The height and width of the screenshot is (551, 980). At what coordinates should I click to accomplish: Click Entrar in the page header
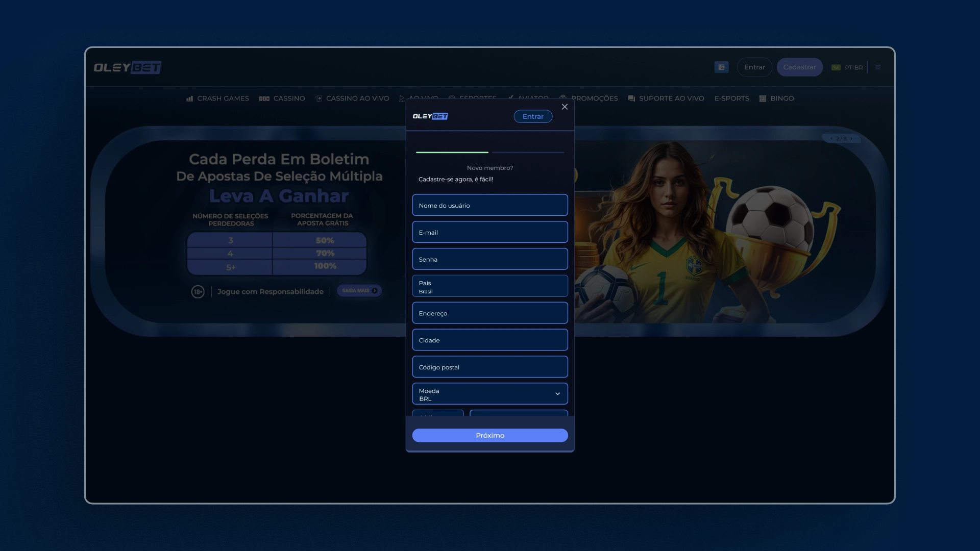coord(754,67)
